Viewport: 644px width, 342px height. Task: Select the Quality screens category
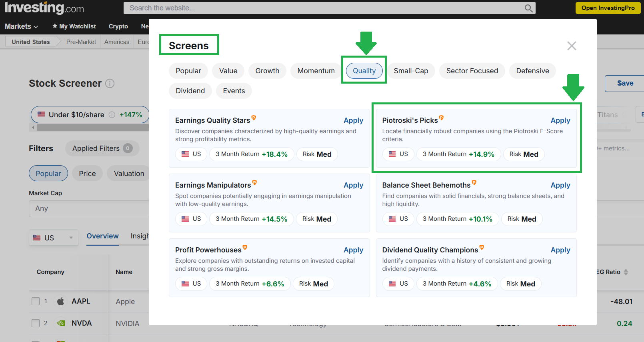point(364,71)
